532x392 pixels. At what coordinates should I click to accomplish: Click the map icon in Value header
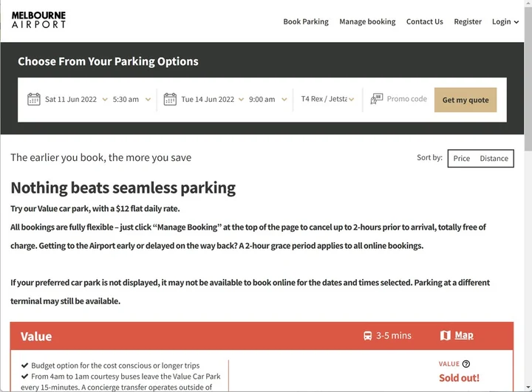pos(445,335)
